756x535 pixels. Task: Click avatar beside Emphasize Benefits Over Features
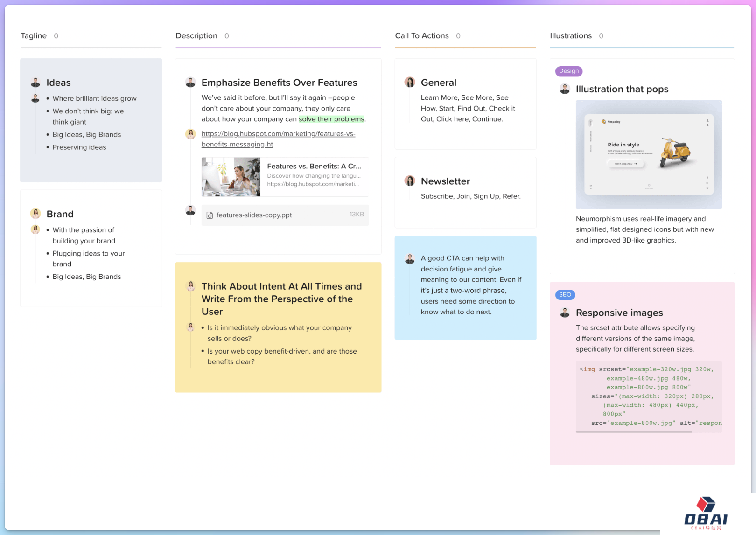tap(190, 83)
